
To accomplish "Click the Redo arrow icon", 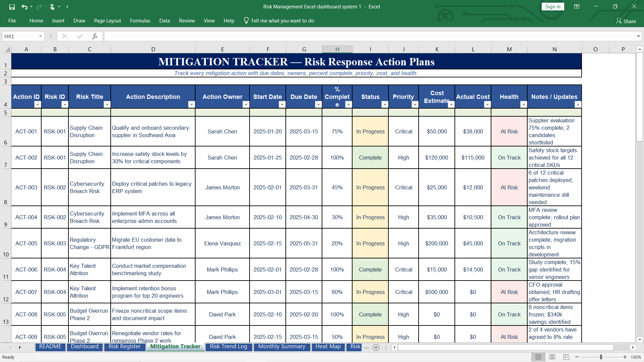I will point(39,7).
